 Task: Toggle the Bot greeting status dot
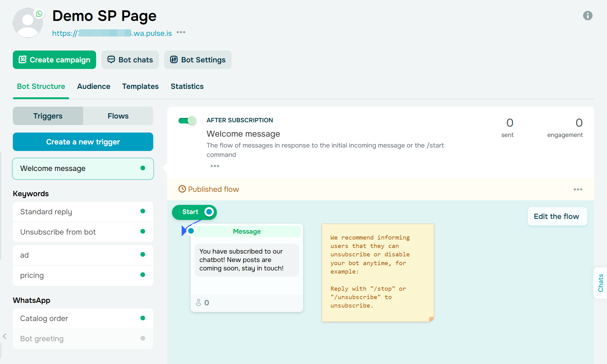click(x=143, y=338)
